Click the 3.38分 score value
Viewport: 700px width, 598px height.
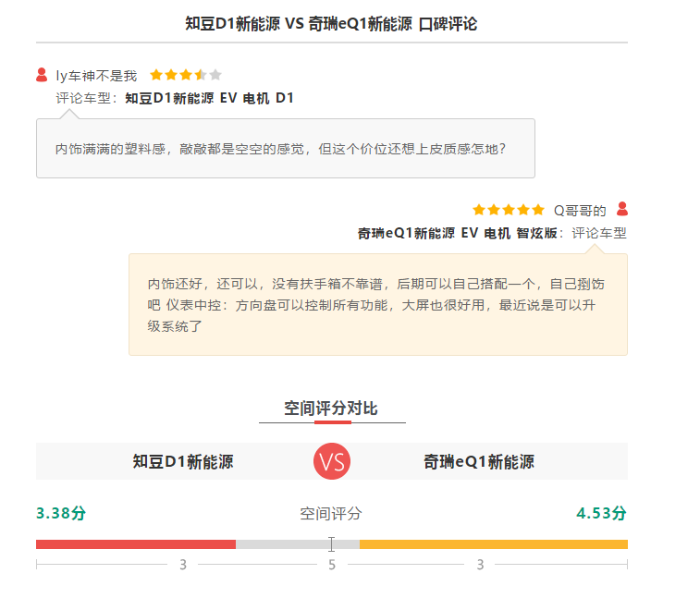coord(61,513)
